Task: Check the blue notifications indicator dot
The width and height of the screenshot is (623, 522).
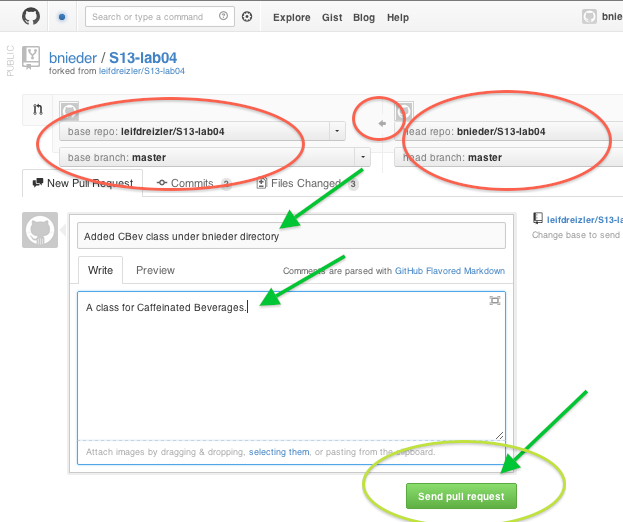Action: 62,17
